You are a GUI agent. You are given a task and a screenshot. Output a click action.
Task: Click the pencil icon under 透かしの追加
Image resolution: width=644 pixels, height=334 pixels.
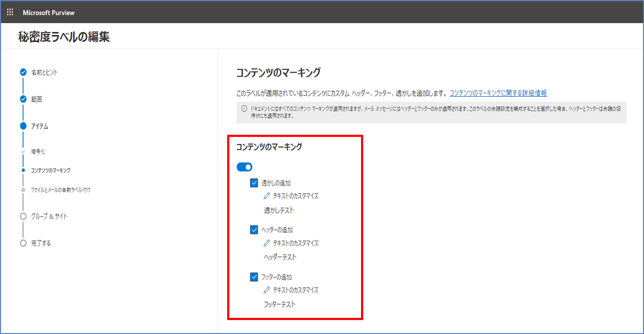267,196
